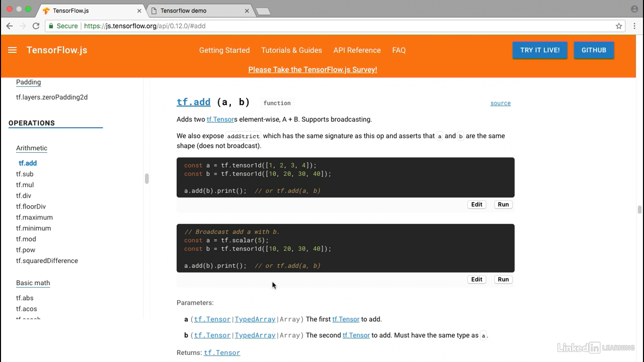Edit the broadcast add code example
This screenshot has width=644, height=362.
coord(476,280)
